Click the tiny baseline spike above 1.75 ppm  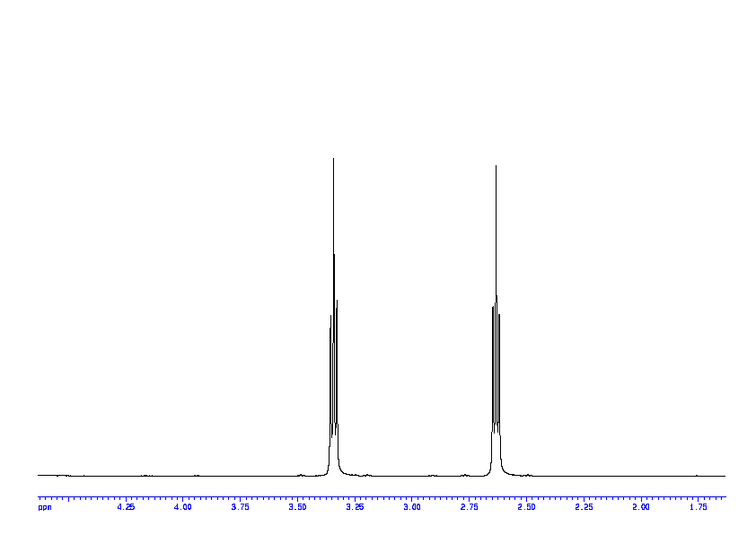[x=697, y=475]
